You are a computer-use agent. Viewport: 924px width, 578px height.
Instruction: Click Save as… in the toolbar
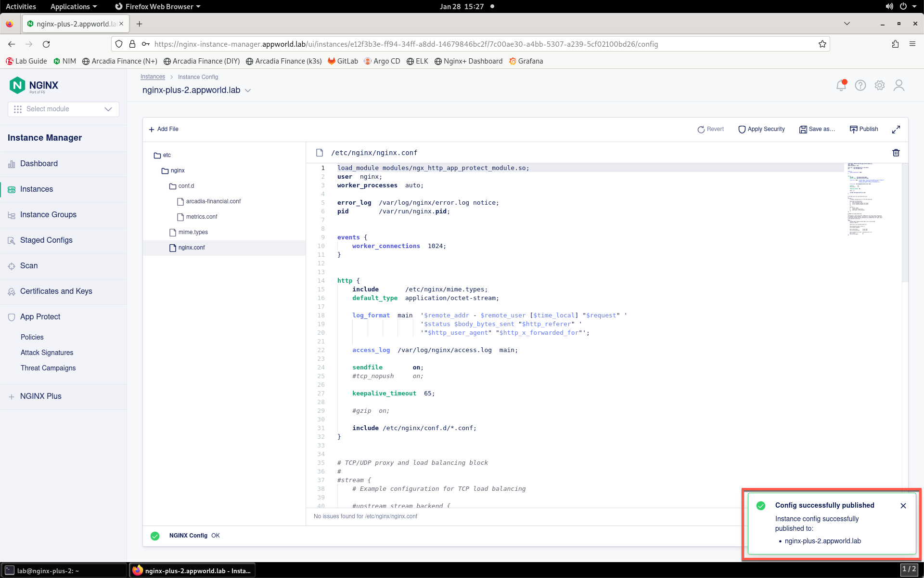point(817,129)
